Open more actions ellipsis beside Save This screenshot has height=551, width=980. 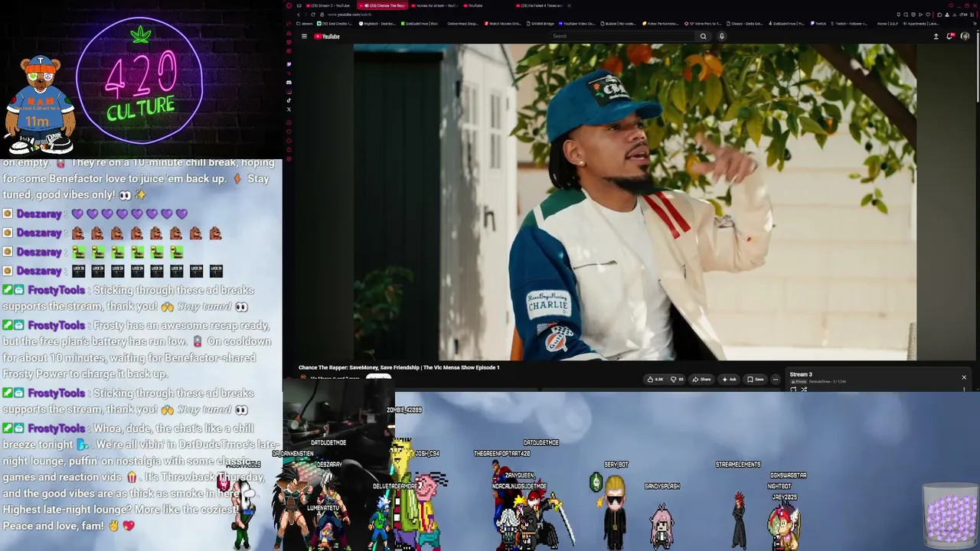click(x=775, y=379)
